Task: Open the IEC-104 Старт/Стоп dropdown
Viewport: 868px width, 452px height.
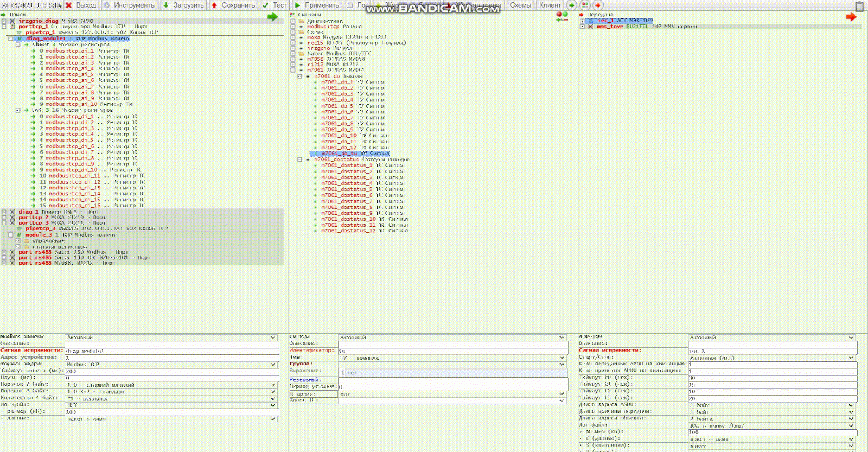Action: (772, 358)
